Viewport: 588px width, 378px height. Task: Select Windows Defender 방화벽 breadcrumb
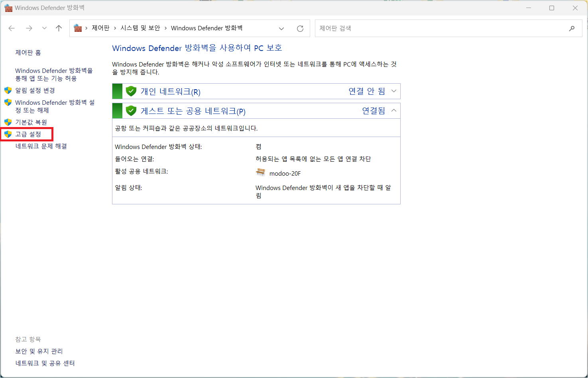(x=207, y=28)
